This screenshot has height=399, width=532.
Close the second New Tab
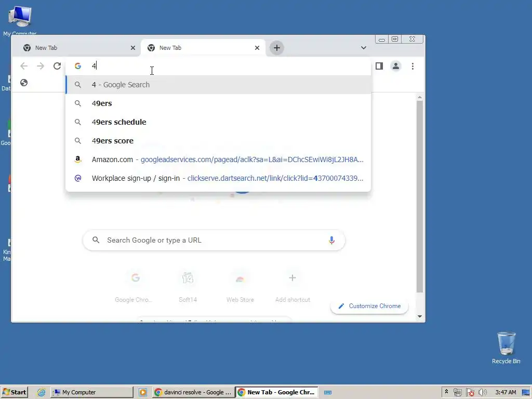coord(257,48)
